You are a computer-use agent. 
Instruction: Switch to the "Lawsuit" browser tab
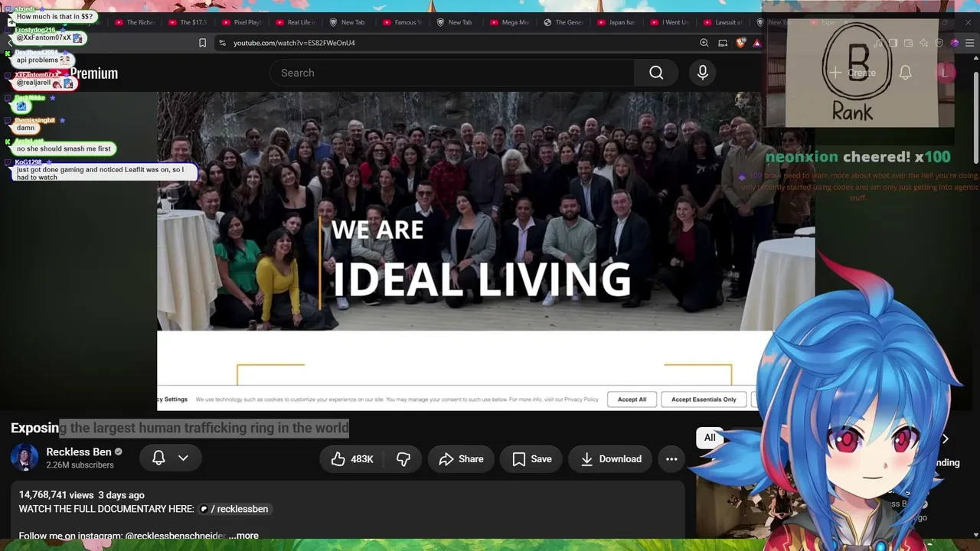pyautogui.click(x=724, y=22)
